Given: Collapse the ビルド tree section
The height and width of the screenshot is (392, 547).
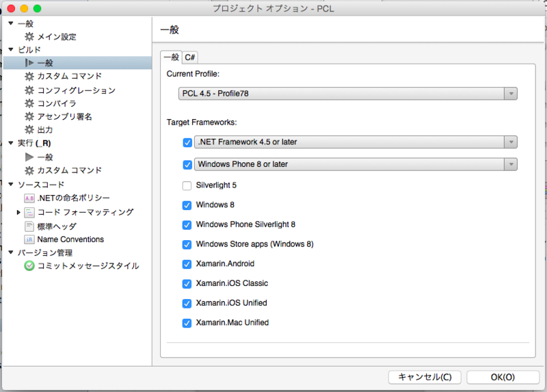Looking at the screenshot, I should point(11,49).
